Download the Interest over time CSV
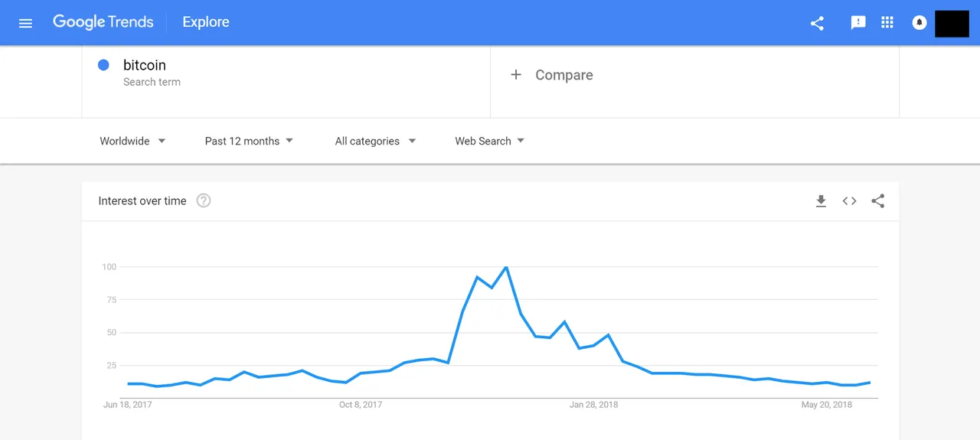980x440 pixels. [x=821, y=201]
